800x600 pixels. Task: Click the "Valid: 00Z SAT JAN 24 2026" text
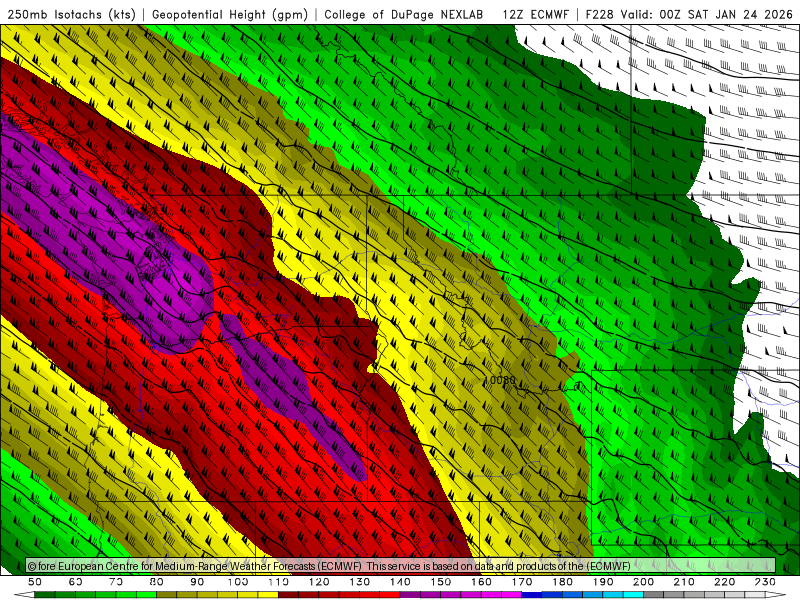click(707, 14)
